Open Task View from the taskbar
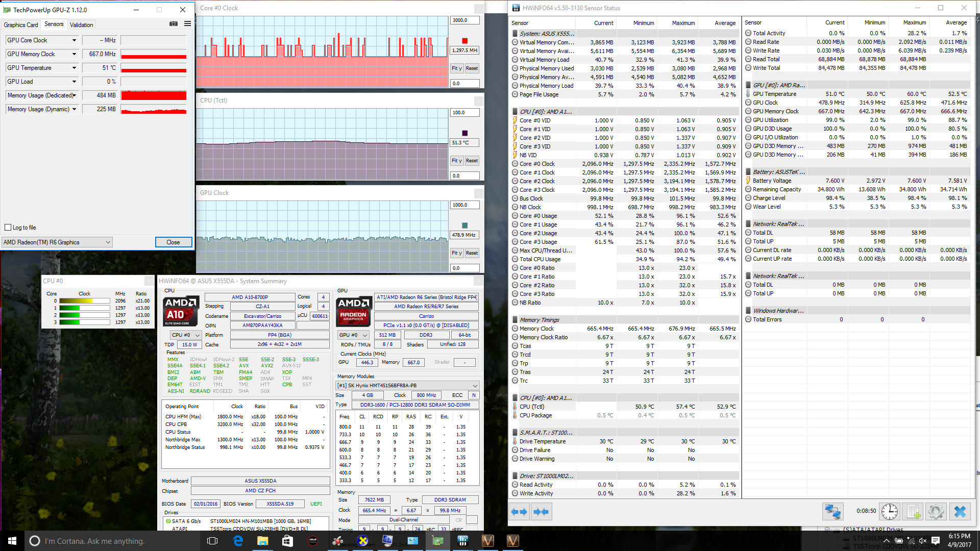Viewport: 980px width, 551px height. click(x=212, y=541)
